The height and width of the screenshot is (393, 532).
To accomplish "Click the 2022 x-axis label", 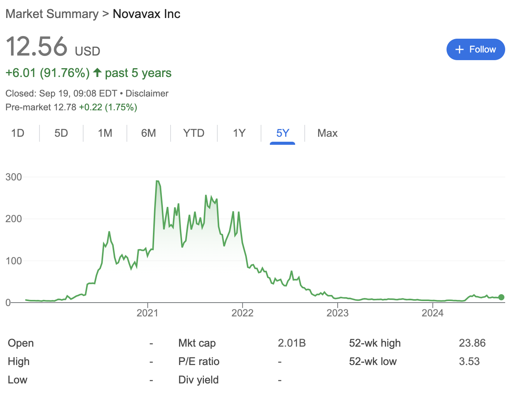I will pyautogui.click(x=243, y=313).
